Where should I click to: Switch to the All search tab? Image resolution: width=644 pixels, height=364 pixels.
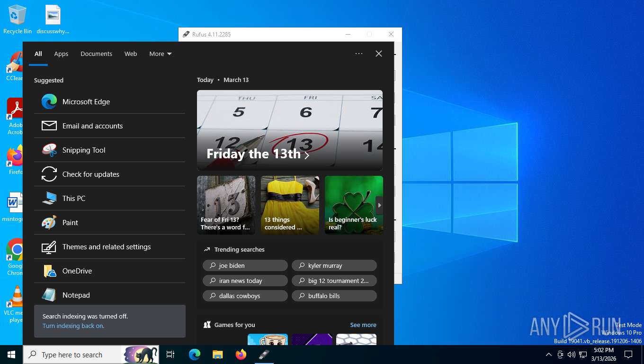tap(38, 54)
